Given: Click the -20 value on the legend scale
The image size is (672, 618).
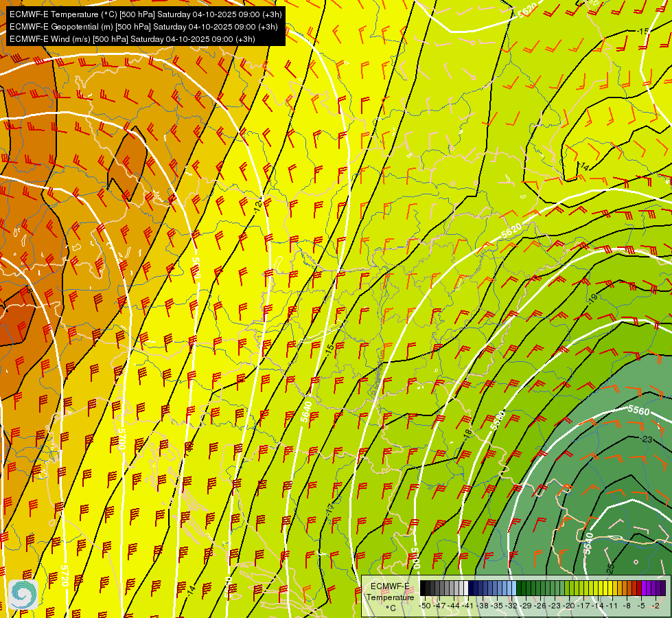Looking at the screenshot, I should click(x=569, y=606).
